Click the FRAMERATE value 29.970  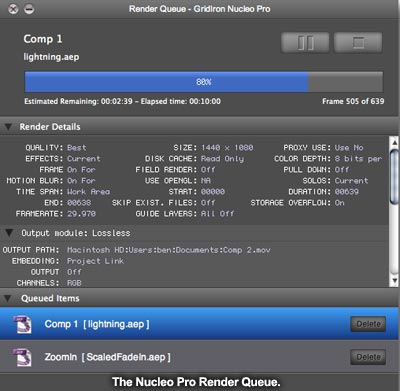click(81, 214)
